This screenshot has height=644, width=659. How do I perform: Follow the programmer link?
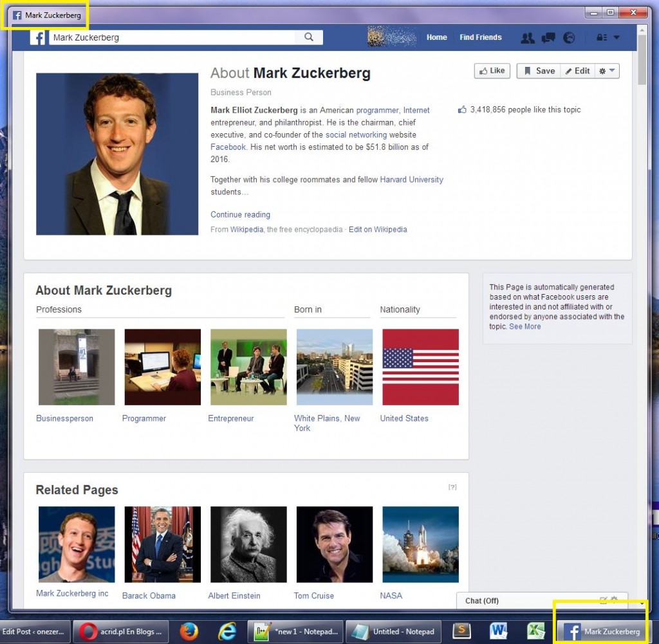pyautogui.click(x=377, y=110)
